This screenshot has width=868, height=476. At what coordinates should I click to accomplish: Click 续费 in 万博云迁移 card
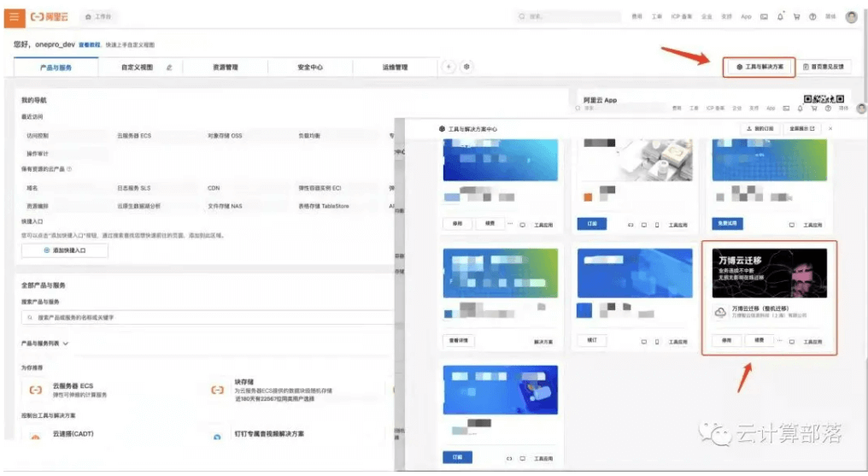[x=759, y=340]
